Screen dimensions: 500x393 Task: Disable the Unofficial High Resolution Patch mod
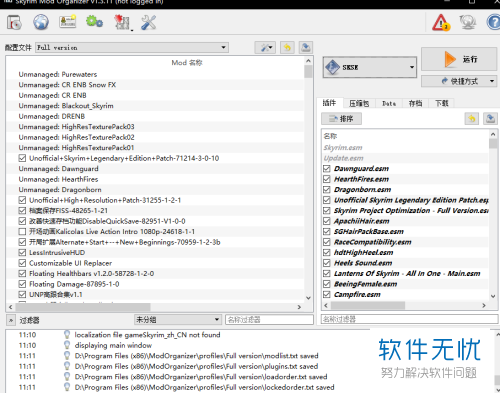coord(22,200)
